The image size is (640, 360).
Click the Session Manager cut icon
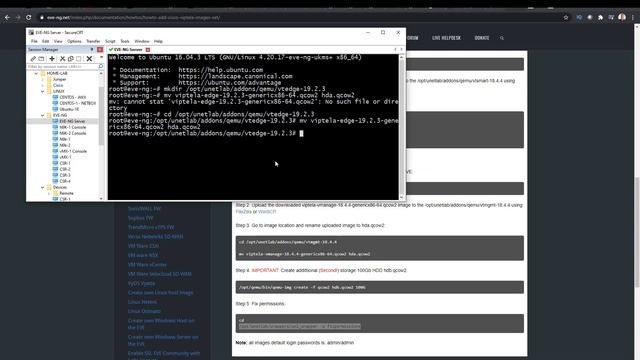click(x=62, y=59)
